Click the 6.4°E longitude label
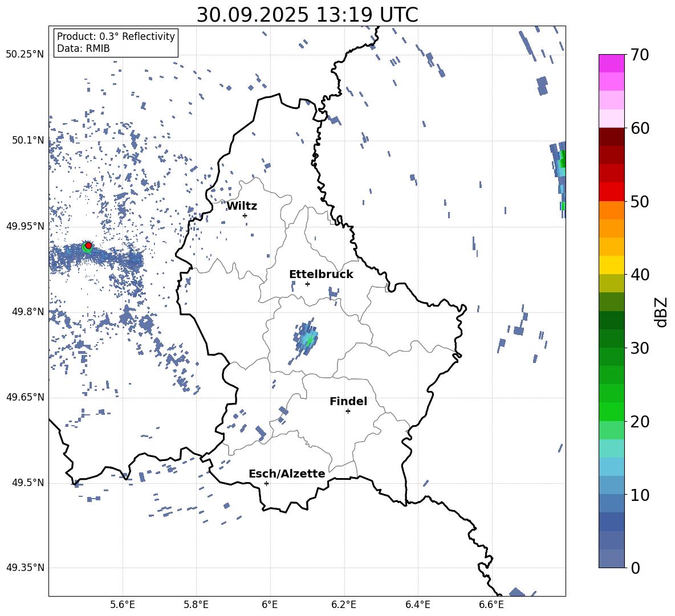This screenshot has width=675, height=616. click(417, 605)
